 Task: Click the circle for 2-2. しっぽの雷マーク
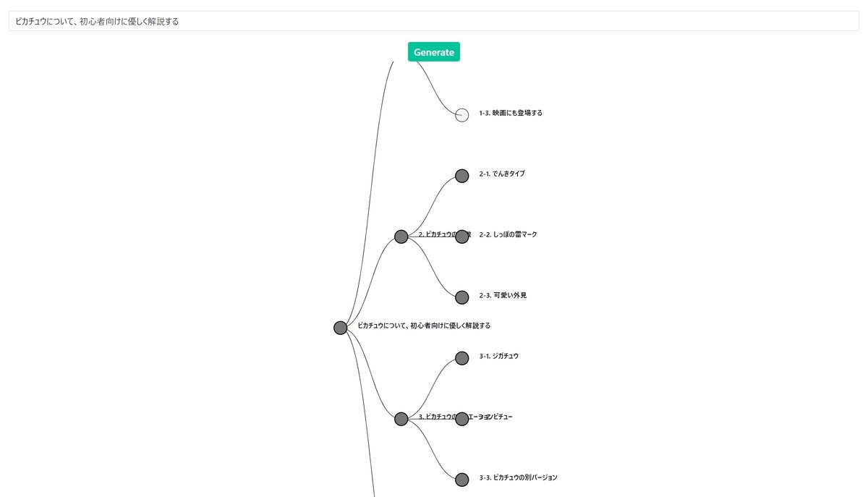click(462, 237)
